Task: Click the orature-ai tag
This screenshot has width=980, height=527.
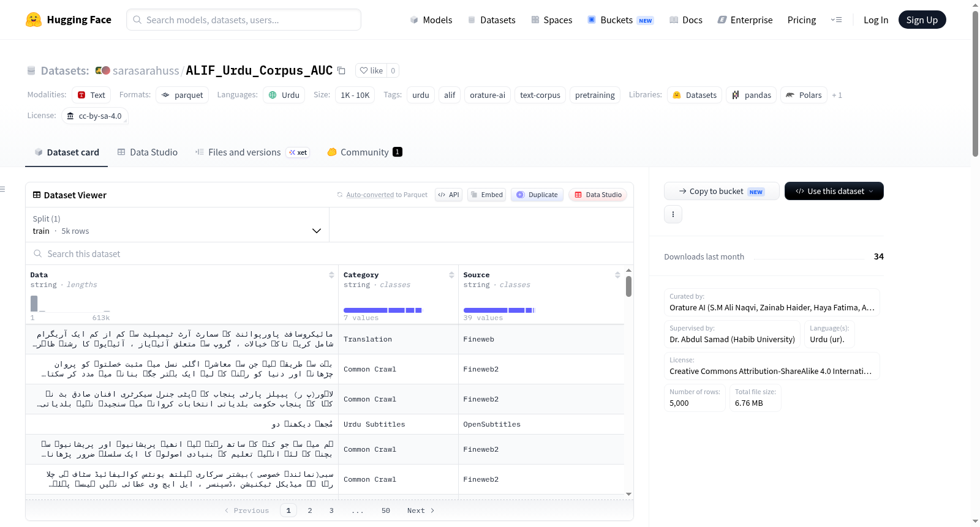Action: pos(488,95)
